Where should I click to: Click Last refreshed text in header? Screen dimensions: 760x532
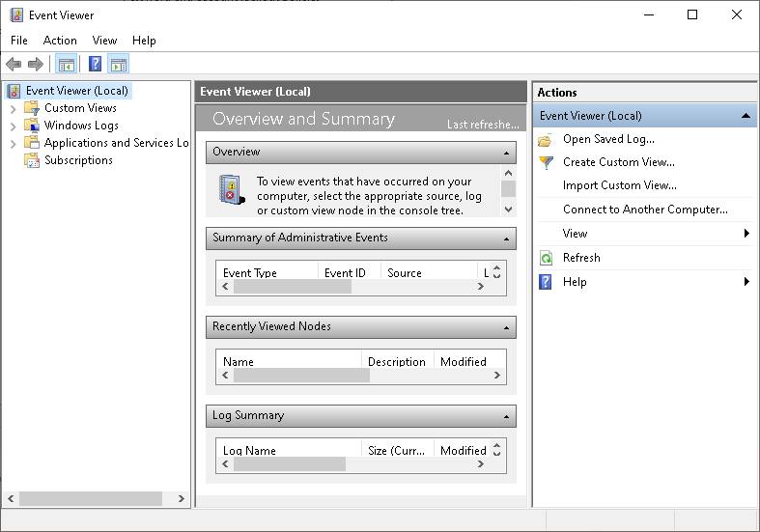[x=483, y=125]
